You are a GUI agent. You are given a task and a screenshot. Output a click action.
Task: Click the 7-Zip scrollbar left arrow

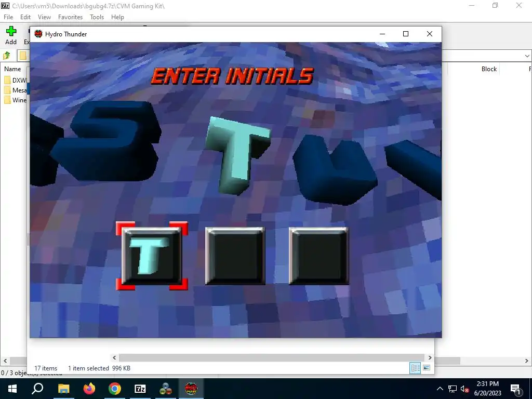point(5,361)
